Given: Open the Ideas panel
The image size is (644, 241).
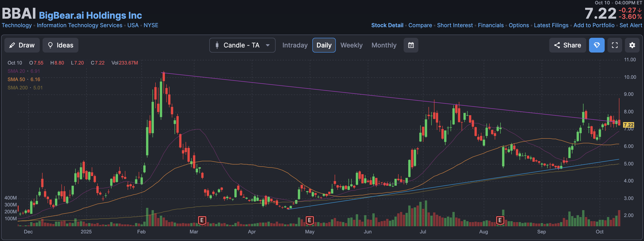Looking at the screenshot, I should point(60,45).
